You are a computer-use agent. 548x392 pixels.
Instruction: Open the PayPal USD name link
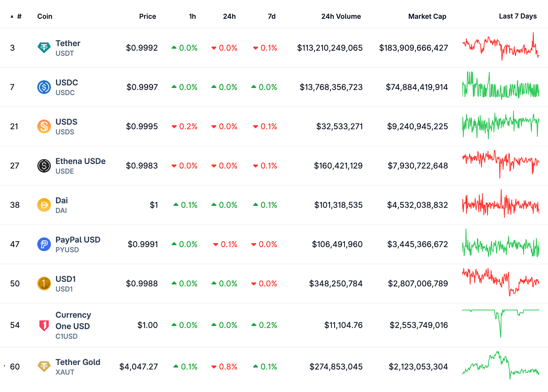tap(78, 240)
